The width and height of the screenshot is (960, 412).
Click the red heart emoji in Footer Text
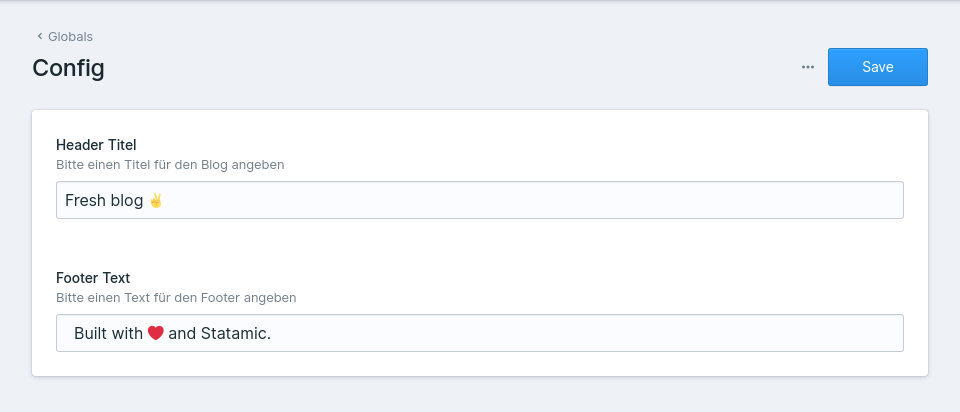click(156, 333)
